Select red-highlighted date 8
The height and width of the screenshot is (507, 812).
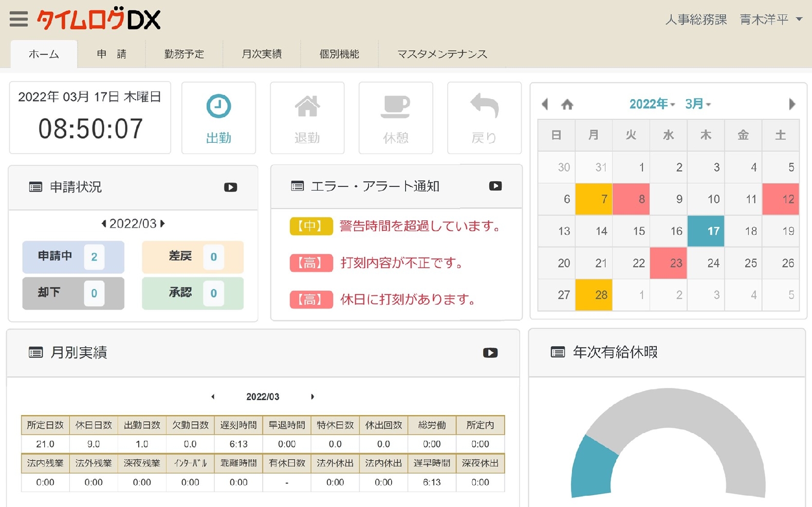click(x=631, y=199)
